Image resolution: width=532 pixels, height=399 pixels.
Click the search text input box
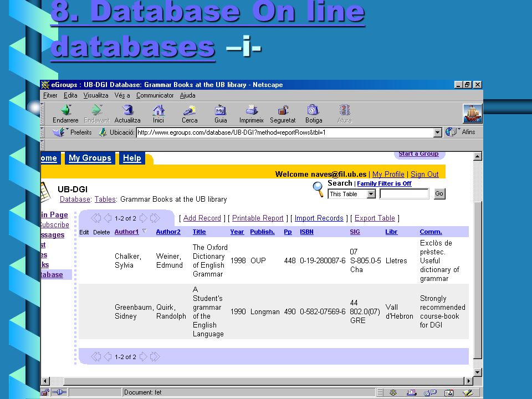pyautogui.click(x=404, y=194)
